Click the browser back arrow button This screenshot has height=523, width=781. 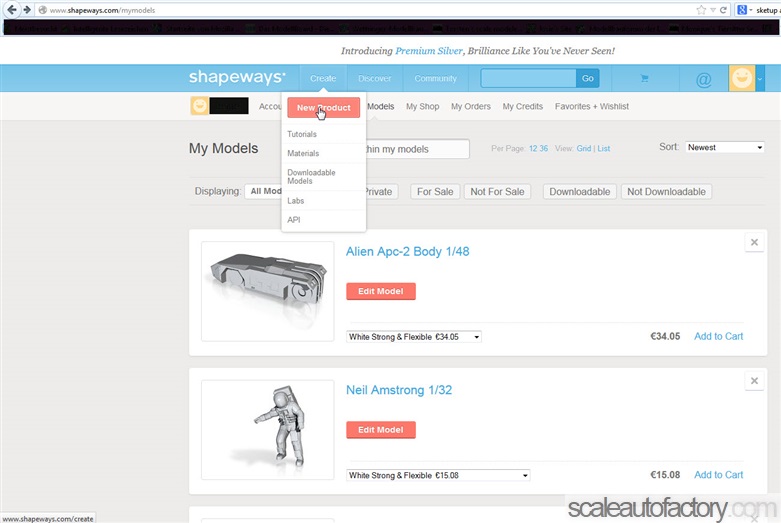pos(12,9)
